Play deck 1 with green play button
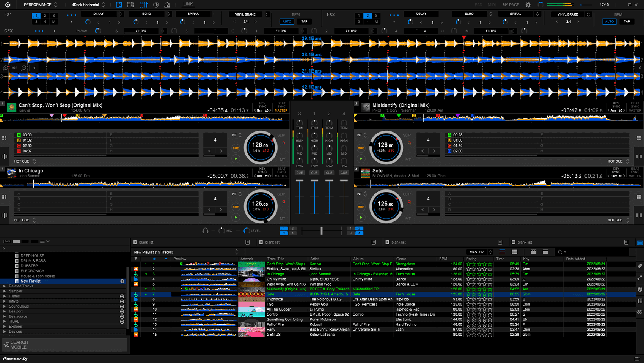Screen dimensions: 644x363 point(236,159)
